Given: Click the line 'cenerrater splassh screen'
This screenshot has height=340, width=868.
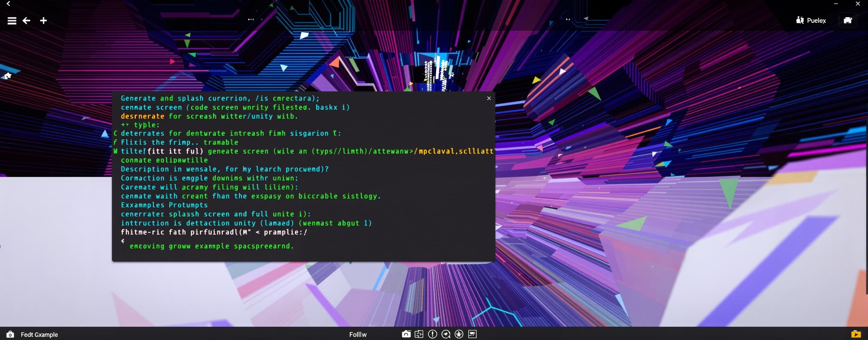Looking at the screenshot, I should 216,214.
